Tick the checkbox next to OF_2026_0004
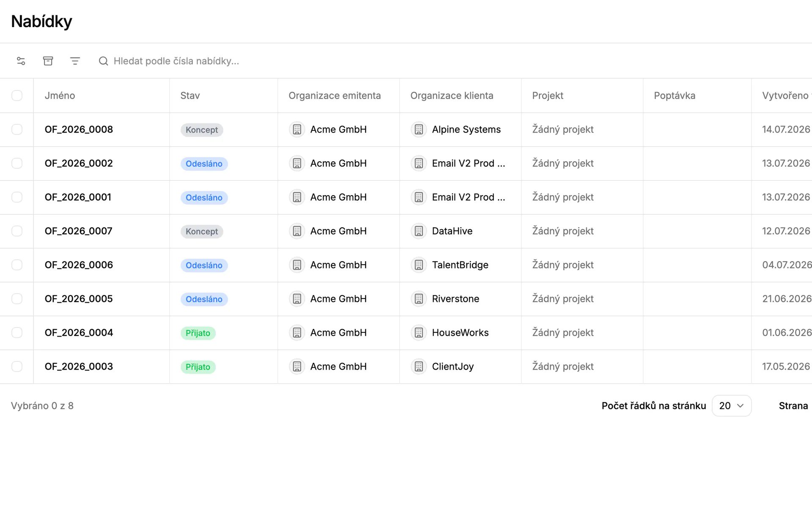 pyautogui.click(x=17, y=333)
